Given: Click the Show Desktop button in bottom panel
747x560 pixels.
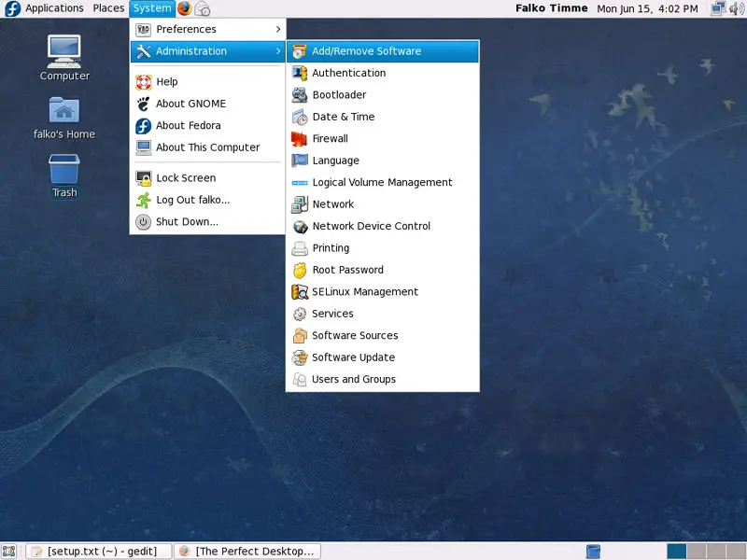Looking at the screenshot, I should (9, 551).
